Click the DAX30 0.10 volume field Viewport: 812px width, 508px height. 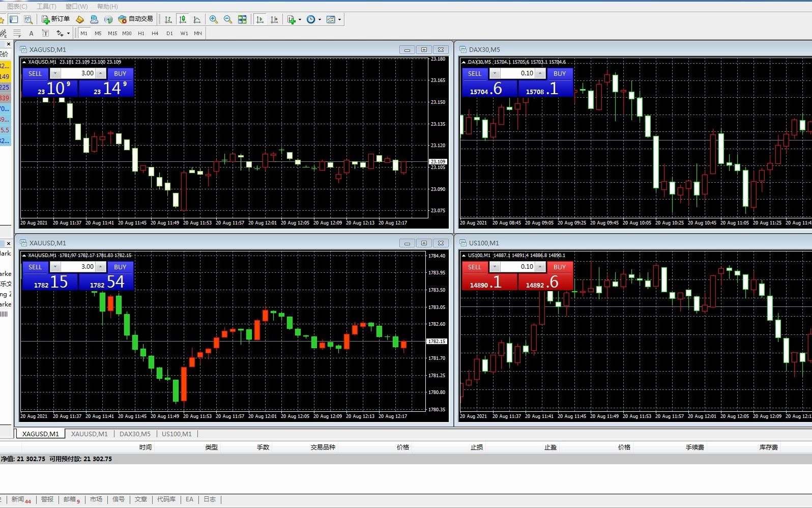point(517,73)
